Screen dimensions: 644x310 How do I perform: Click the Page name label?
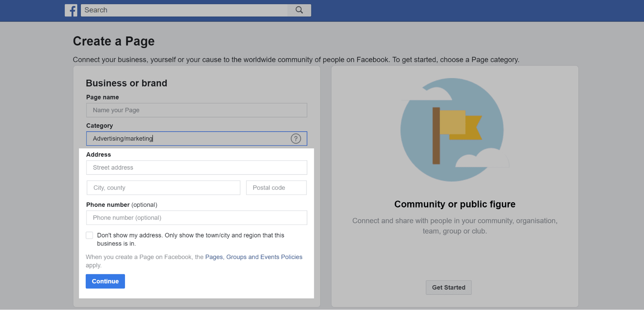tap(102, 97)
